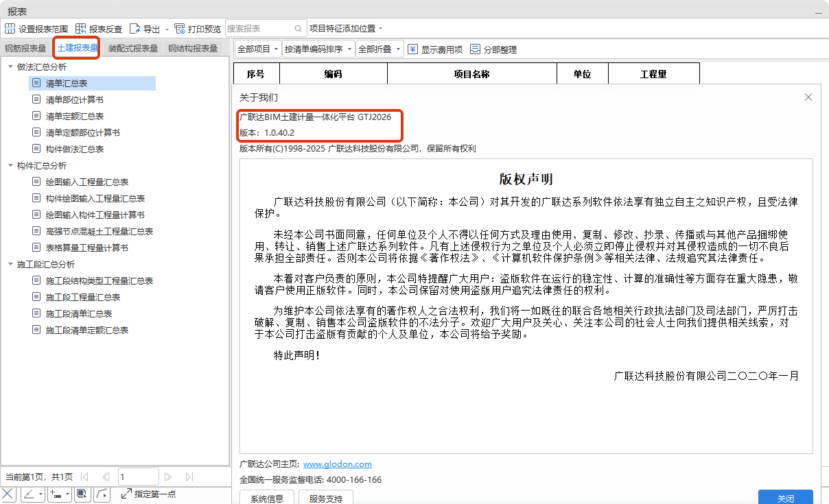Collapse the 施工段汇总分析 tree group
This screenshot has width=829, height=504.
11,264
